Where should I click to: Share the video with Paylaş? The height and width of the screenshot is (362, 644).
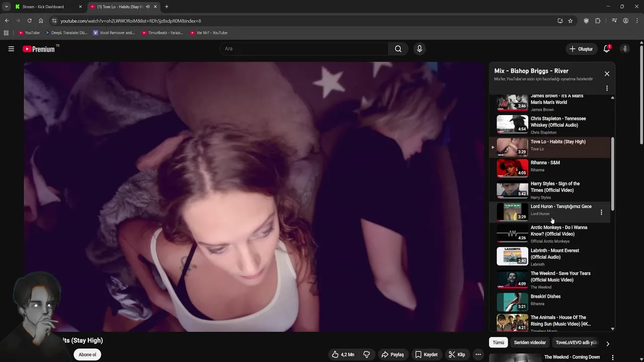pyautogui.click(x=392, y=354)
